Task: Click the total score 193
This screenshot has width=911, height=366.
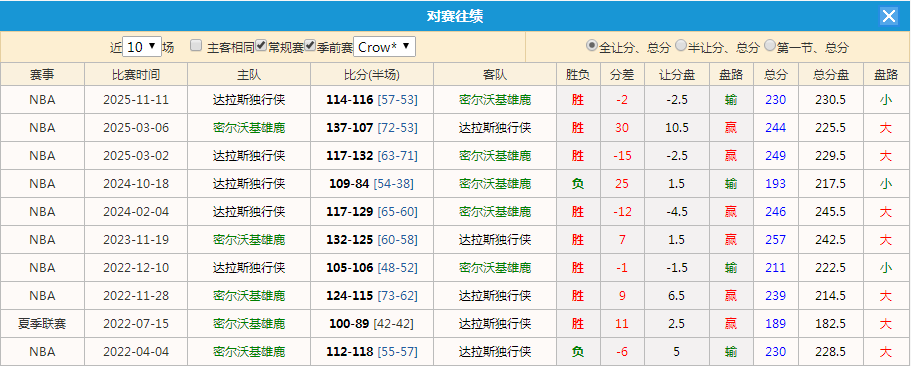Action: (776, 184)
